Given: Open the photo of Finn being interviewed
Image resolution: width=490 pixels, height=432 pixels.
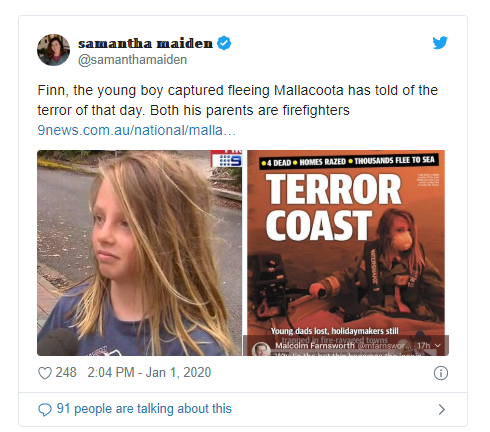Looking at the screenshot, I should click(139, 253).
